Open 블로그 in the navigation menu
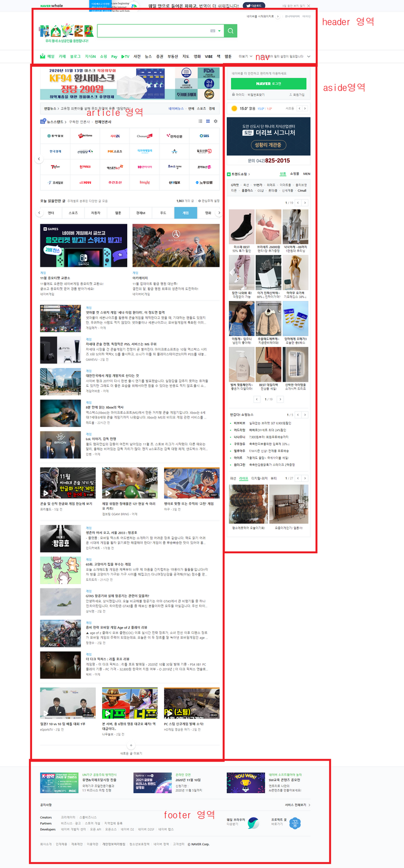This screenshot has height=868, width=404. pos(75,56)
